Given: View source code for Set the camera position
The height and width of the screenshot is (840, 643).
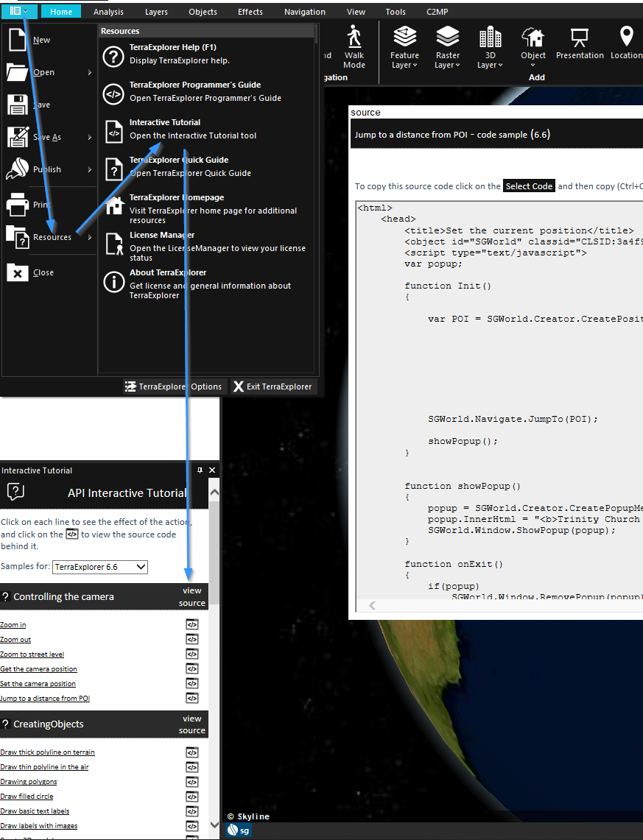Looking at the screenshot, I should coord(192,684).
